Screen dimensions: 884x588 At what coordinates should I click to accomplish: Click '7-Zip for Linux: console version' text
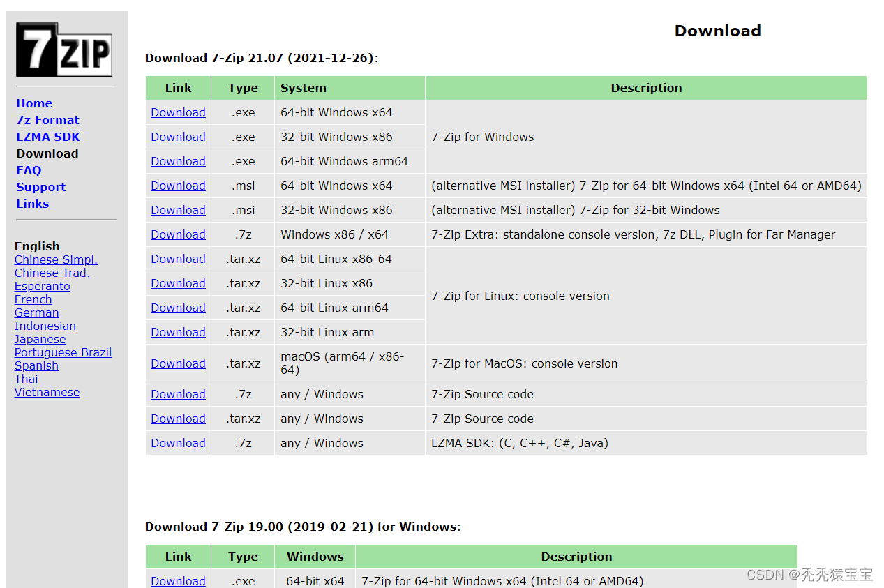(520, 296)
